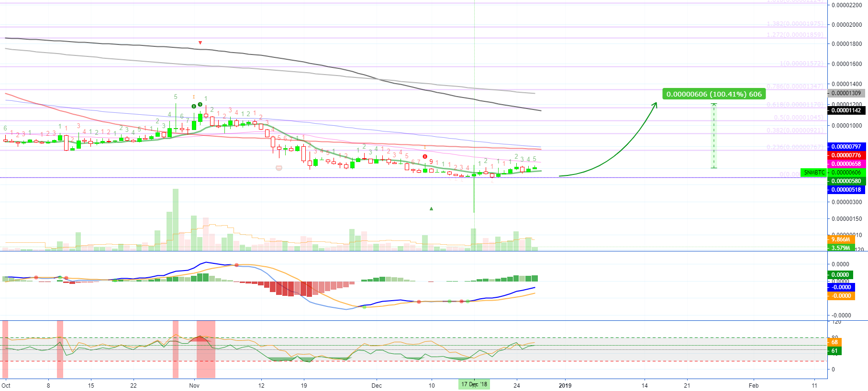Screen dimensions: 868x391
Task: Click the orange 68 RSI value label
Action: point(835,342)
